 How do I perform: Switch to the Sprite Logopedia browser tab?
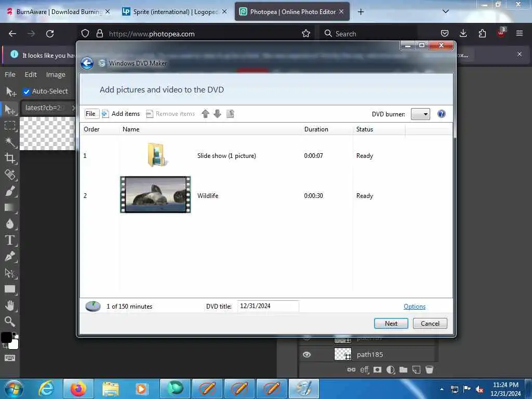tap(175, 12)
